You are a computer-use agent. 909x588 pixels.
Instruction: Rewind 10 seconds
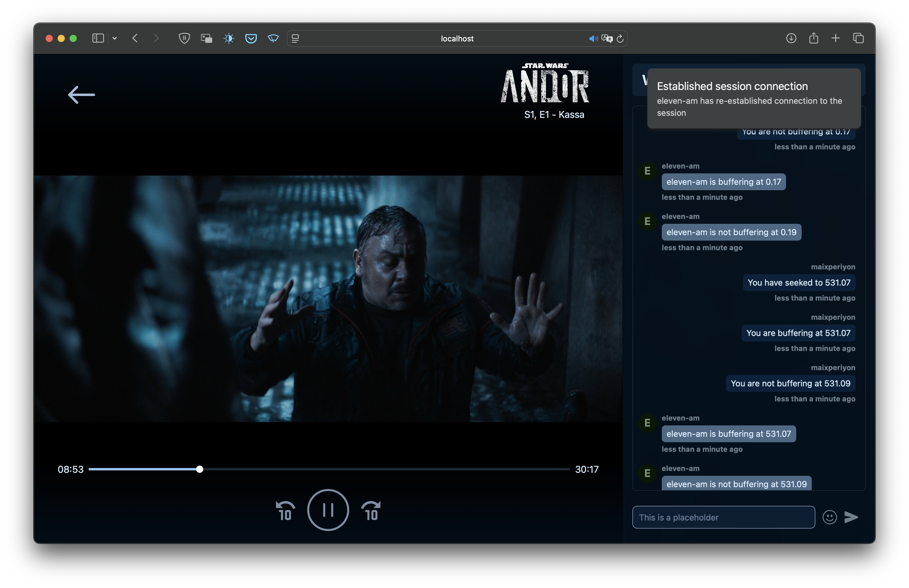point(285,511)
